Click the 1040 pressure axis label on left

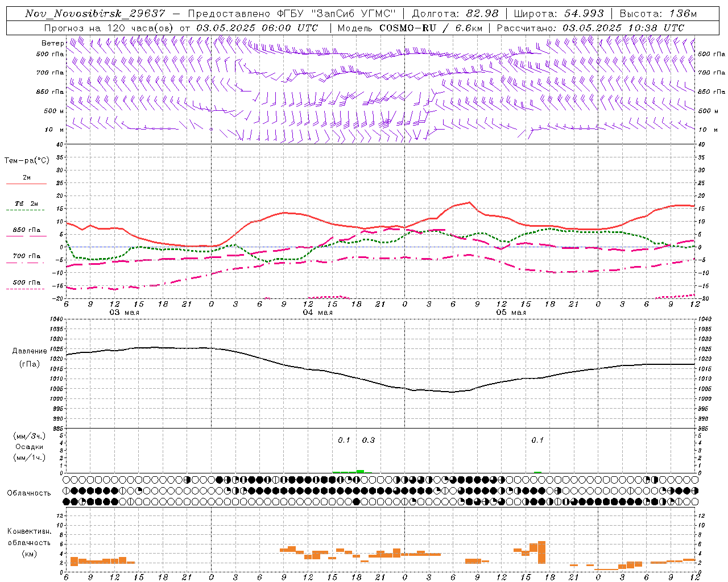coord(55,319)
